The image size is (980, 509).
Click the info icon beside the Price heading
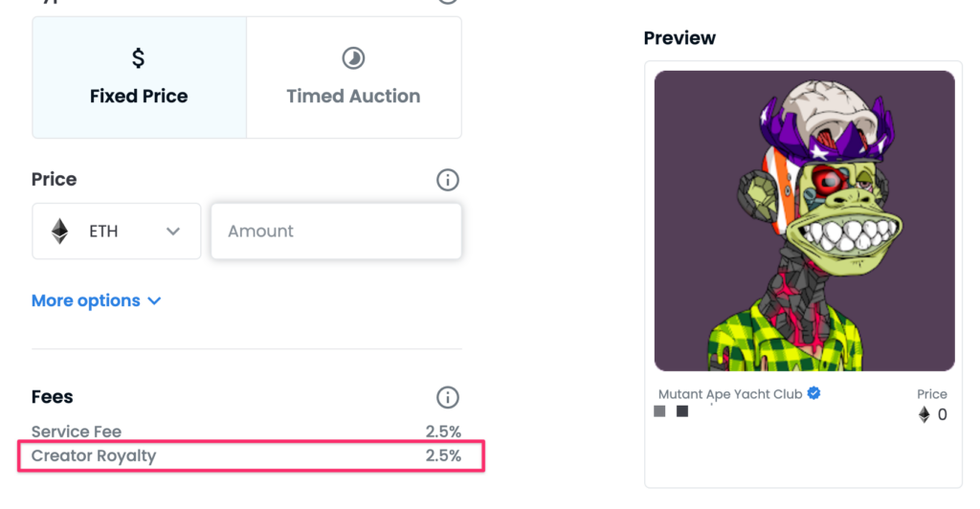pyautogui.click(x=447, y=180)
